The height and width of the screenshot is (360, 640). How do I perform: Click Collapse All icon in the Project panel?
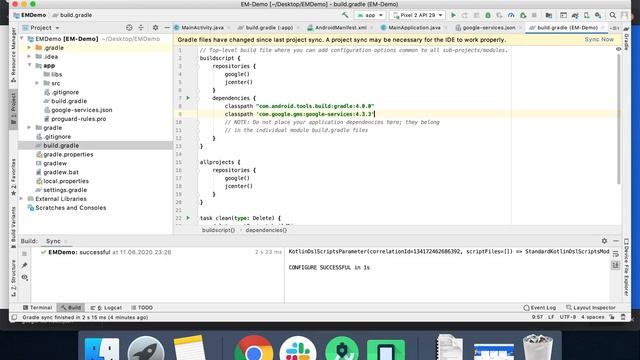tap(141, 28)
